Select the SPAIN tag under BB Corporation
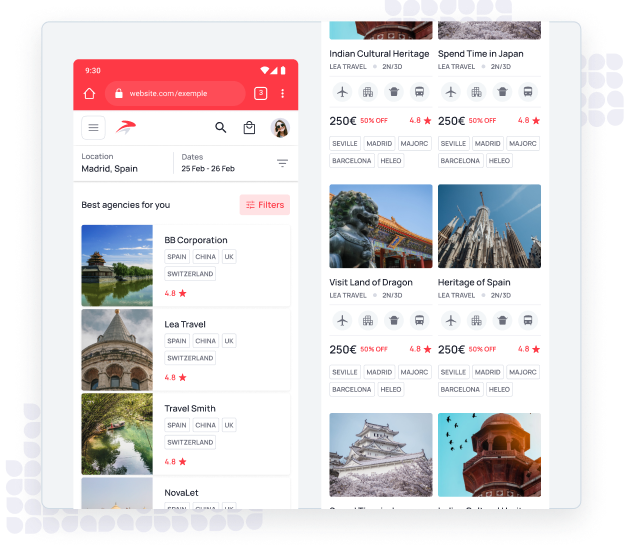 [177, 257]
